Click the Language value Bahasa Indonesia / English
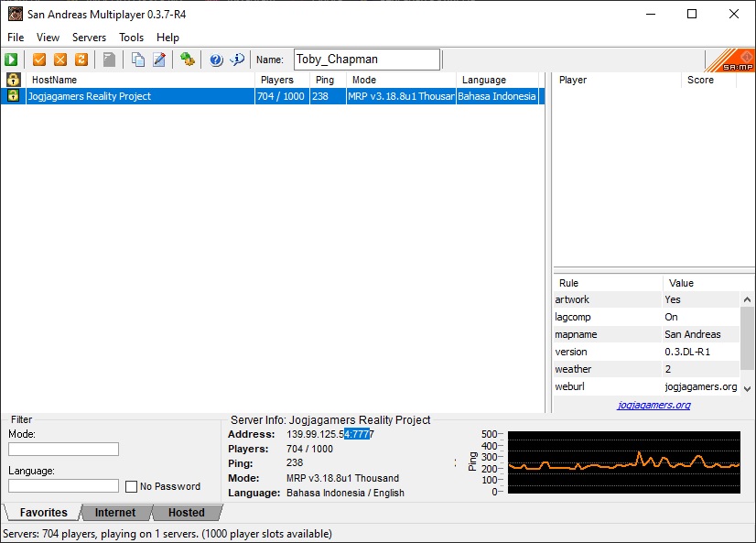The height and width of the screenshot is (543, 756). (345, 493)
